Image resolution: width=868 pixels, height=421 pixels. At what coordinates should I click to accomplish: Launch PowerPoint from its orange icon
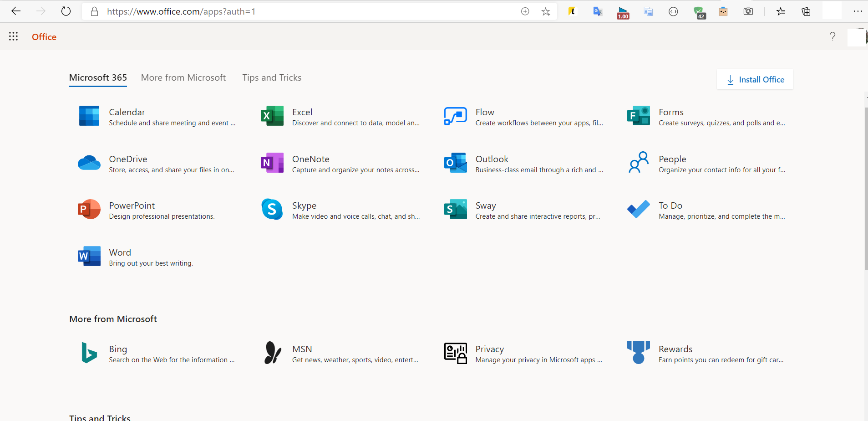tap(89, 209)
